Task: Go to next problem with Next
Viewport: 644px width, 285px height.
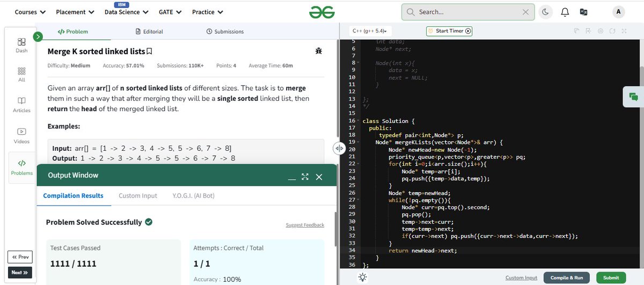Action: point(20,272)
